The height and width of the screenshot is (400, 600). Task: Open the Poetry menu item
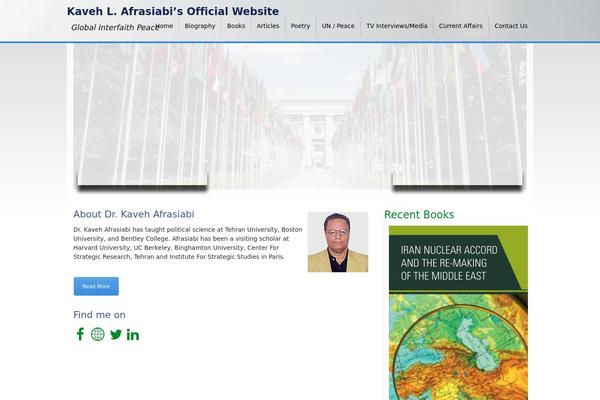click(x=300, y=26)
